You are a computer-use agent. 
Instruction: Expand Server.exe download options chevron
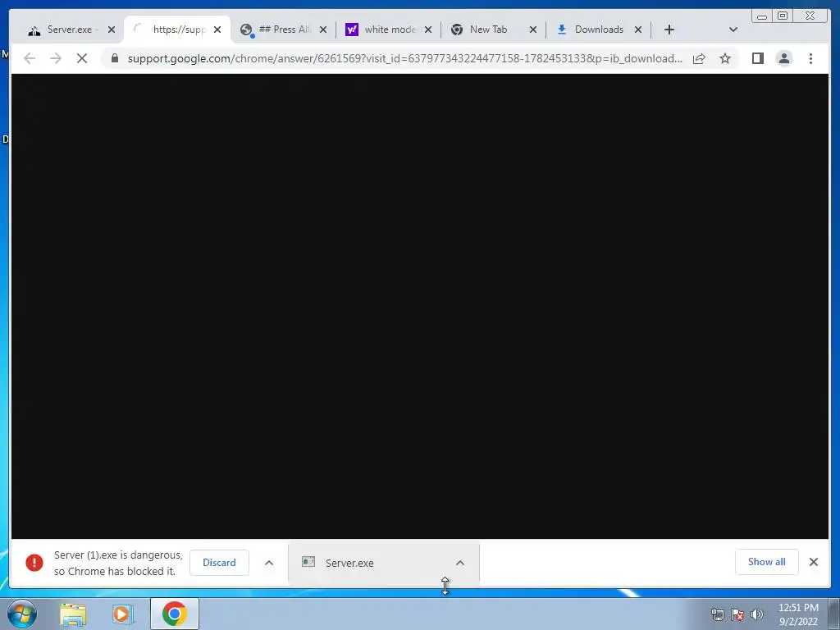460,563
